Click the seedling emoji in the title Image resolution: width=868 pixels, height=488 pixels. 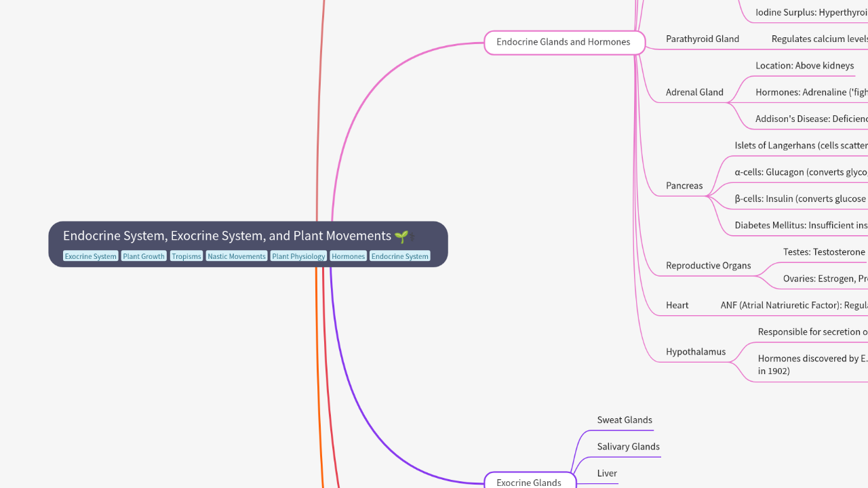(x=401, y=236)
